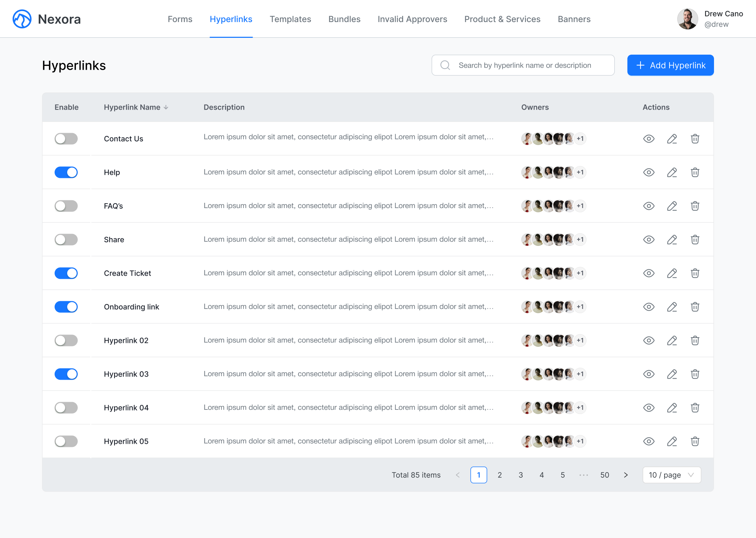This screenshot has height=538, width=756.
Task: Click the Nexora logo icon
Action: (x=22, y=19)
